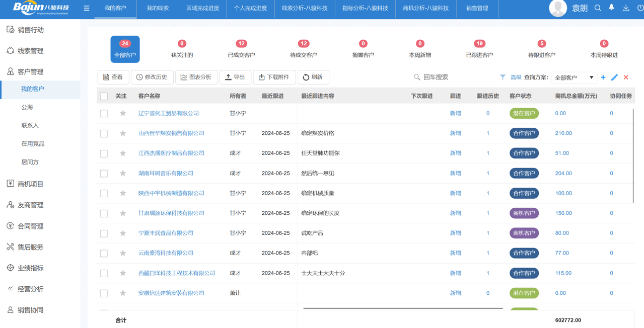Click the filter funnel icon near search
Screen dimensions: 644x328
[x=503, y=77]
